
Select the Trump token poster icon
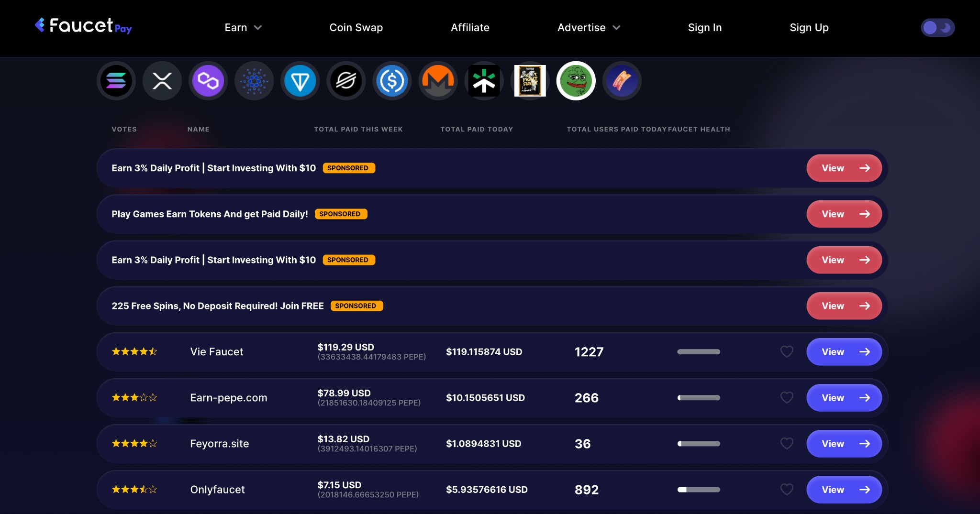point(530,81)
